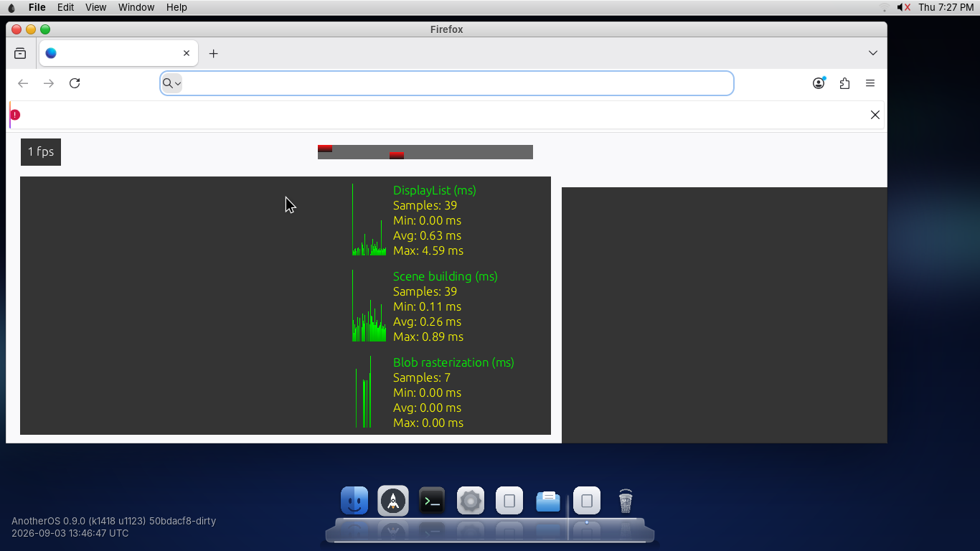Open the Help menu

176,7
